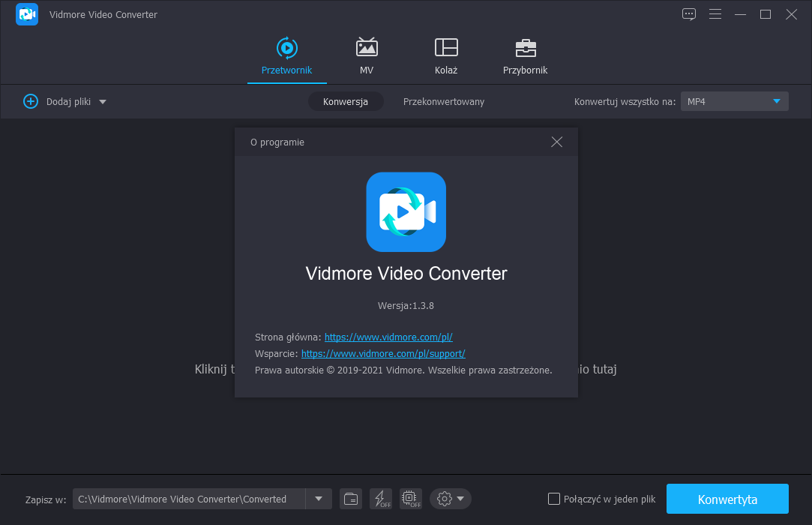Switch to the MV tab

coord(367,56)
